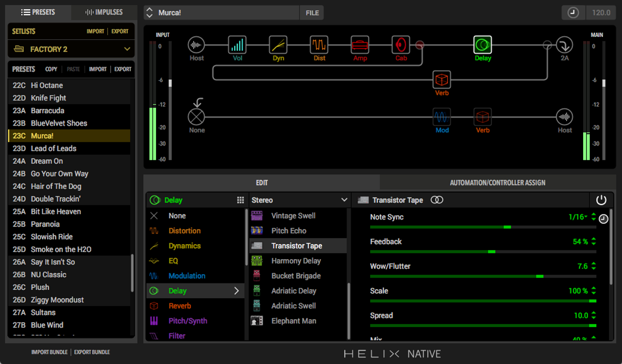Click the Host input block icon

[196, 45]
